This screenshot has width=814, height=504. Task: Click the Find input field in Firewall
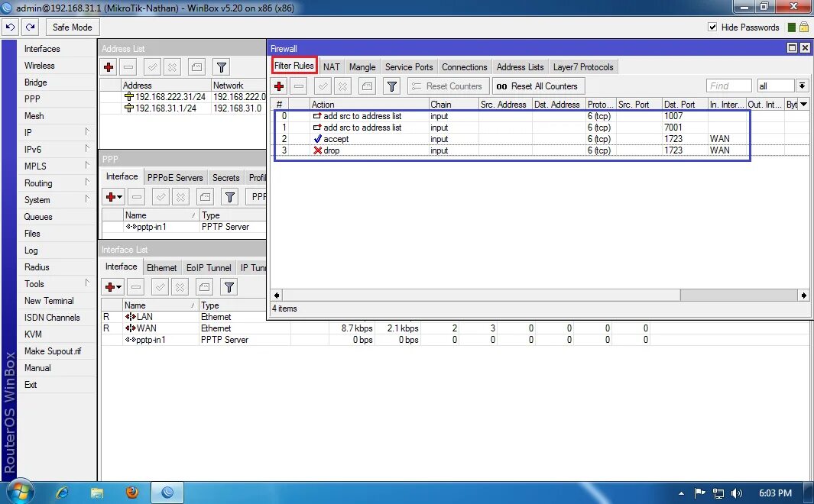pyautogui.click(x=729, y=86)
